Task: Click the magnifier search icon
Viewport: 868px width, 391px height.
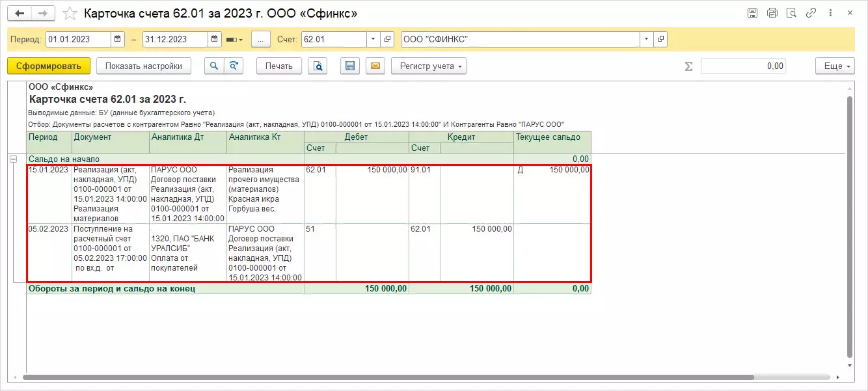Action: point(214,66)
